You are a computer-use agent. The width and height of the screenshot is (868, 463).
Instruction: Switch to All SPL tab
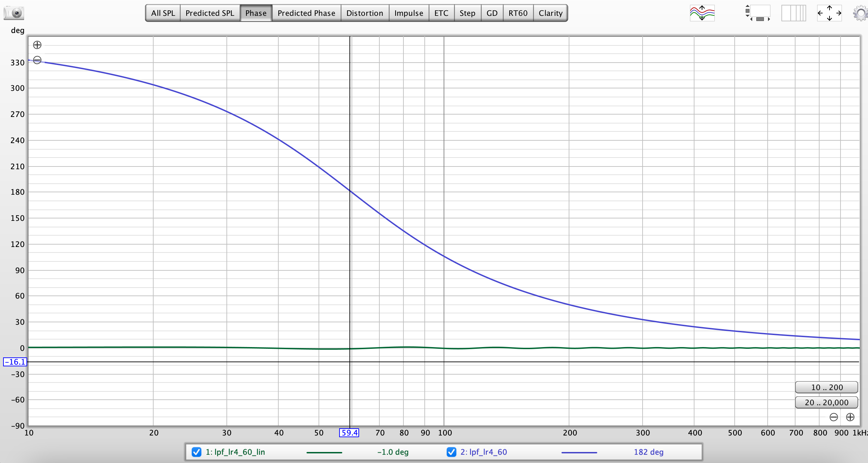coord(163,13)
